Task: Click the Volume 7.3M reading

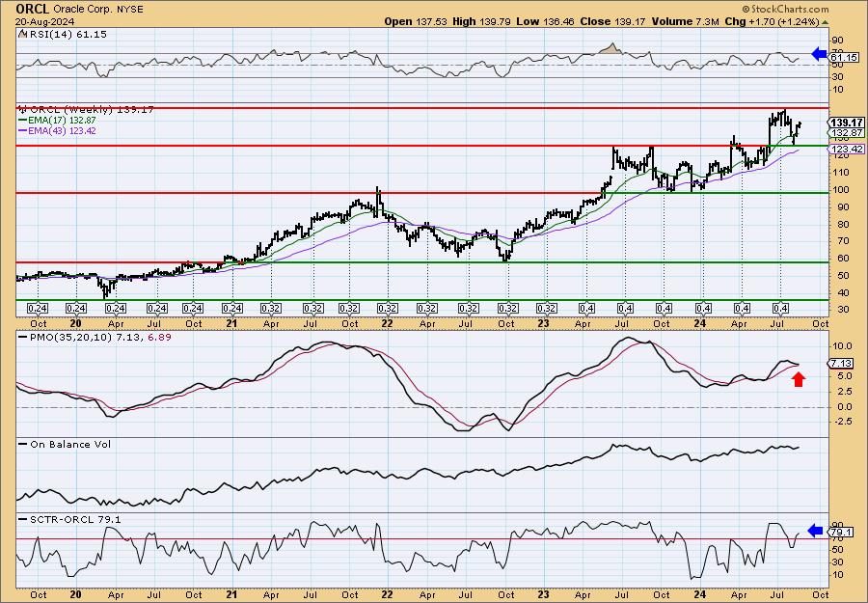Action: [686, 21]
